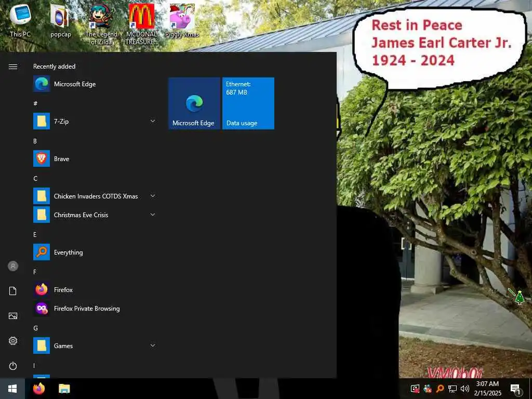Click the B letter group header
The height and width of the screenshot is (399, 532).
coord(35,141)
